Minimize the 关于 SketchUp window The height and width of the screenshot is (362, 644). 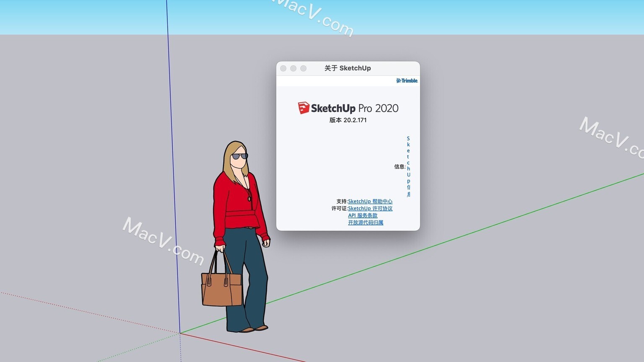click(293, 68)
